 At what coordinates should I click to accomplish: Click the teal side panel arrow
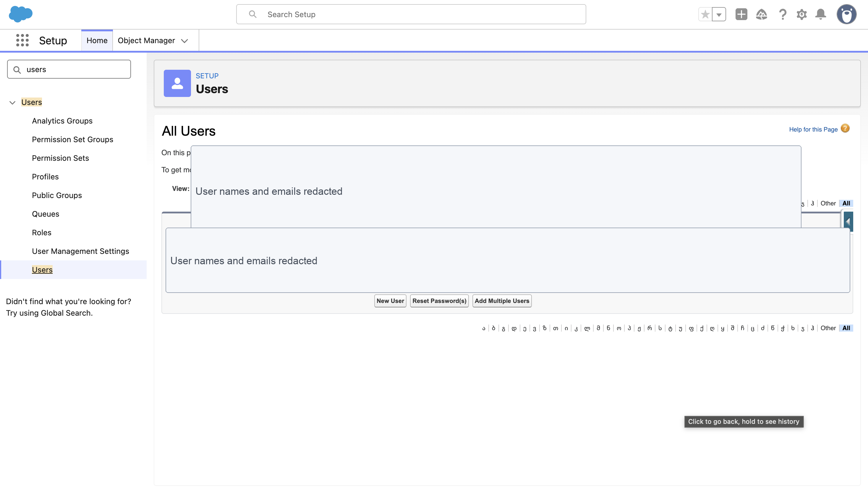coord(848,222)
